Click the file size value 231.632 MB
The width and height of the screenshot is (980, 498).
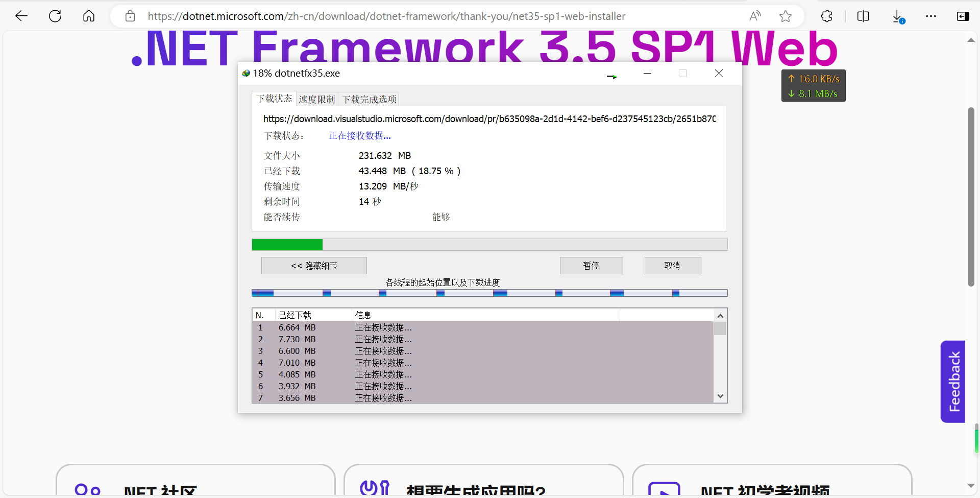(x=385, y=156)
